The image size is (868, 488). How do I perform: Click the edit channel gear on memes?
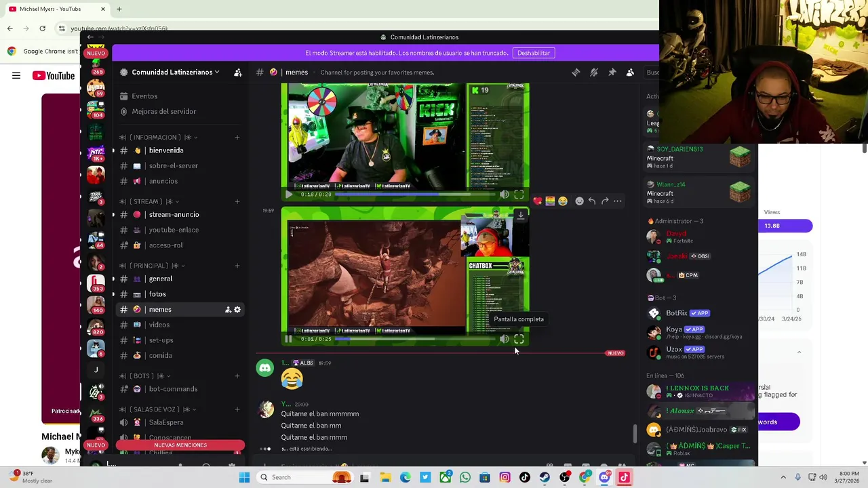click(237, 310)
